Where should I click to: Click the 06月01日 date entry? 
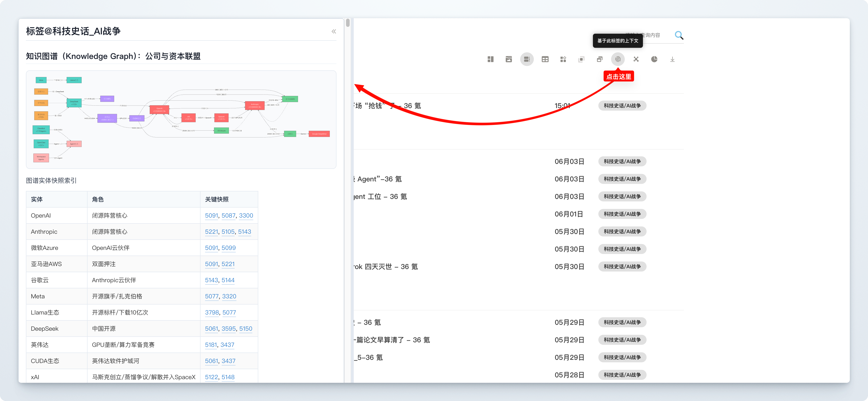pos(569,214)
